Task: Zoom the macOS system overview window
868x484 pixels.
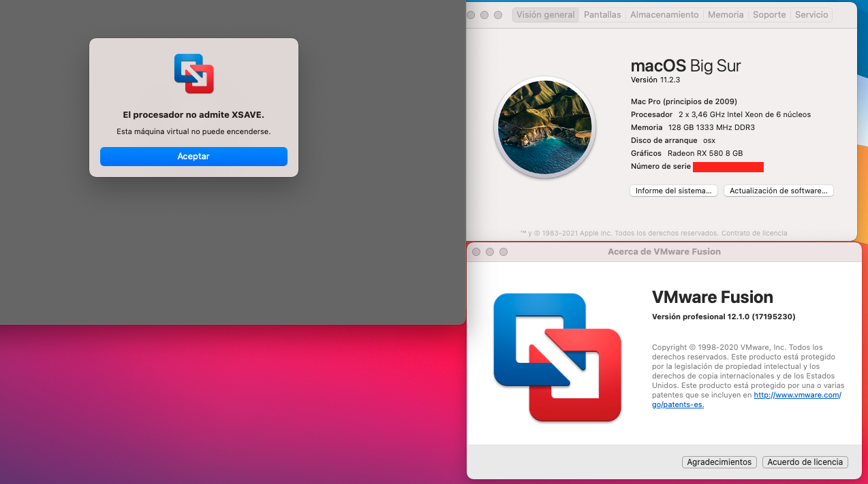Action: [x=498, y=15]
